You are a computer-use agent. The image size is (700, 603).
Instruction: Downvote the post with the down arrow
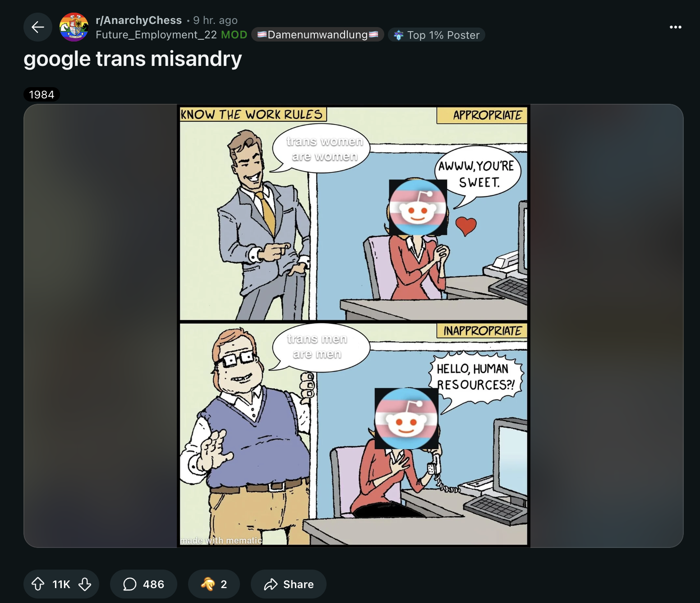click(85, 584)
